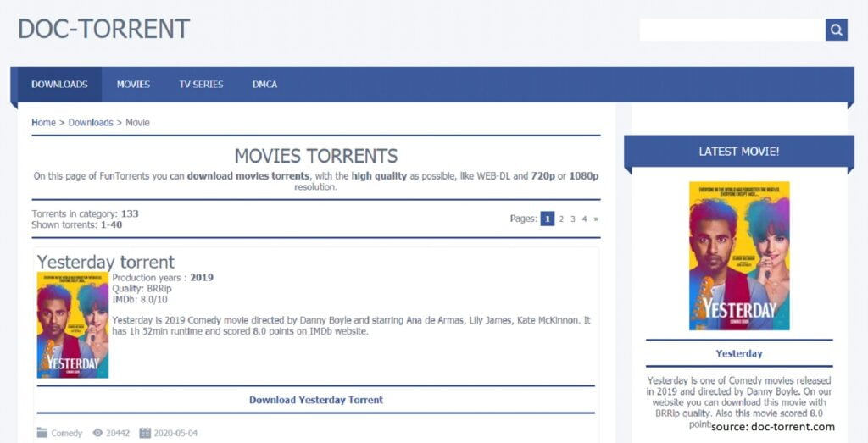Open the Yesterday torrent title heading
This screenshot has width=868, height=443.
click(106, 261)
